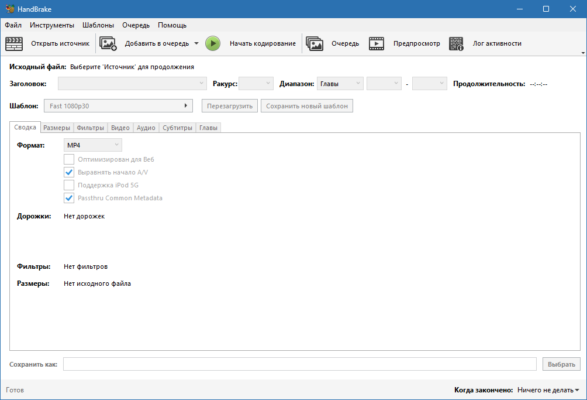Click the toolbar overflow arrow at right edge
This screenshot has height=400, width=587.
[583, 53]
